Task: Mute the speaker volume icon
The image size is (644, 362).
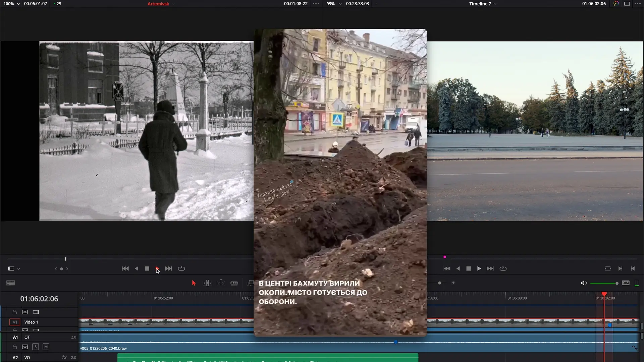Action: click(x=584, y=283)
